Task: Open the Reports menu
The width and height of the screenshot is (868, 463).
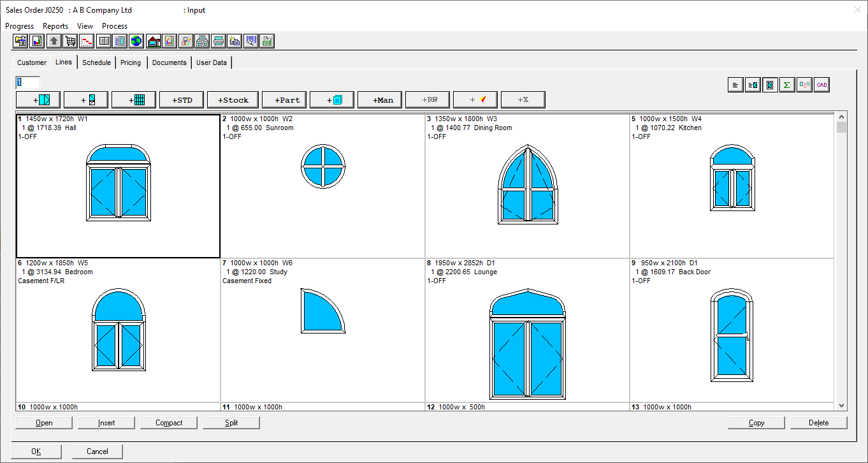Action: (55, 26)
